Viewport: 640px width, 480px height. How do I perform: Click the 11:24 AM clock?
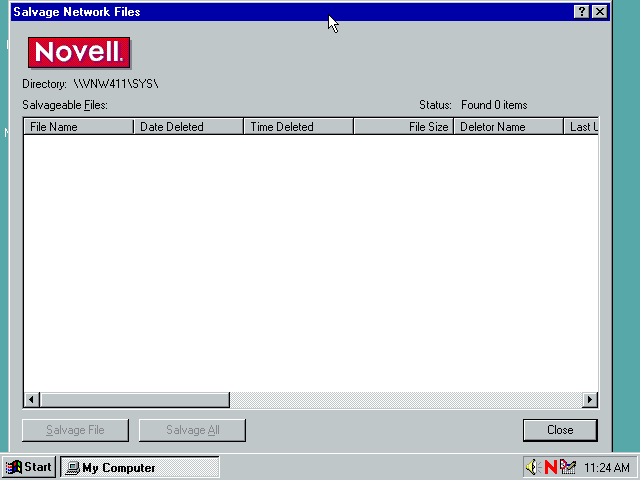[x=607, y=467]
